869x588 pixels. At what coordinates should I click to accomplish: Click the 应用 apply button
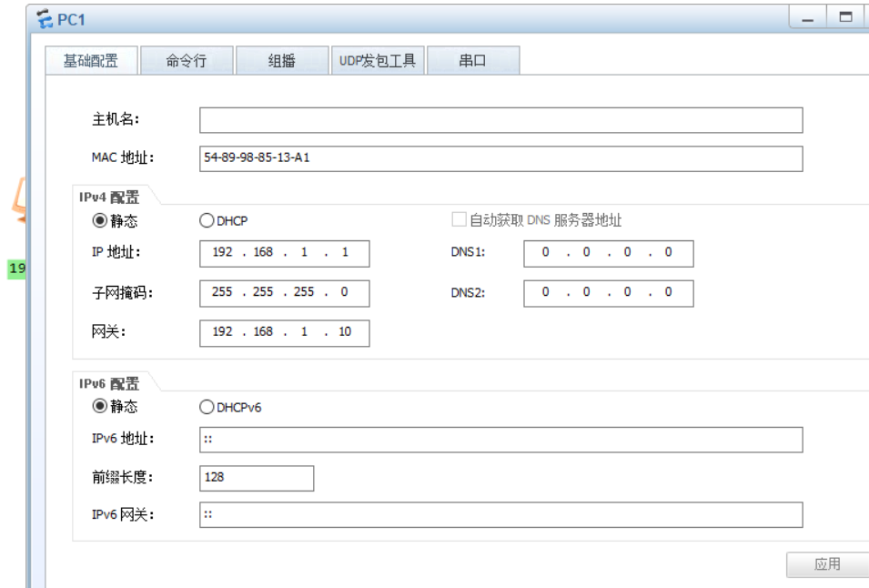point(827,564)
